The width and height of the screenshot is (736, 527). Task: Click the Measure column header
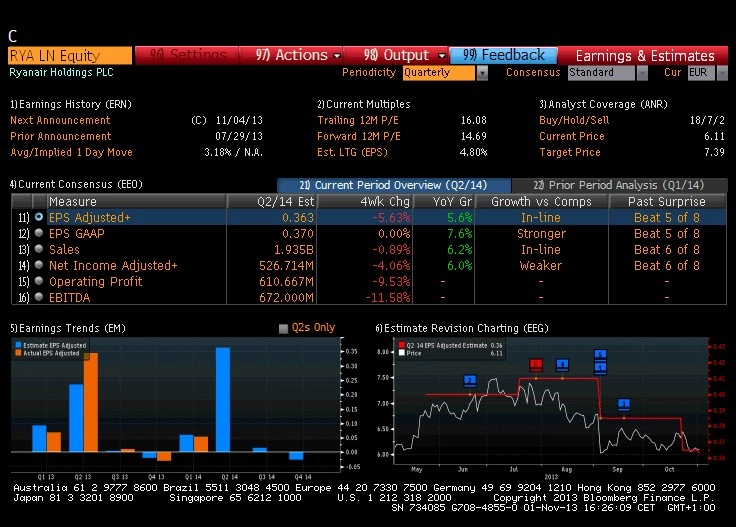(136, 201)
